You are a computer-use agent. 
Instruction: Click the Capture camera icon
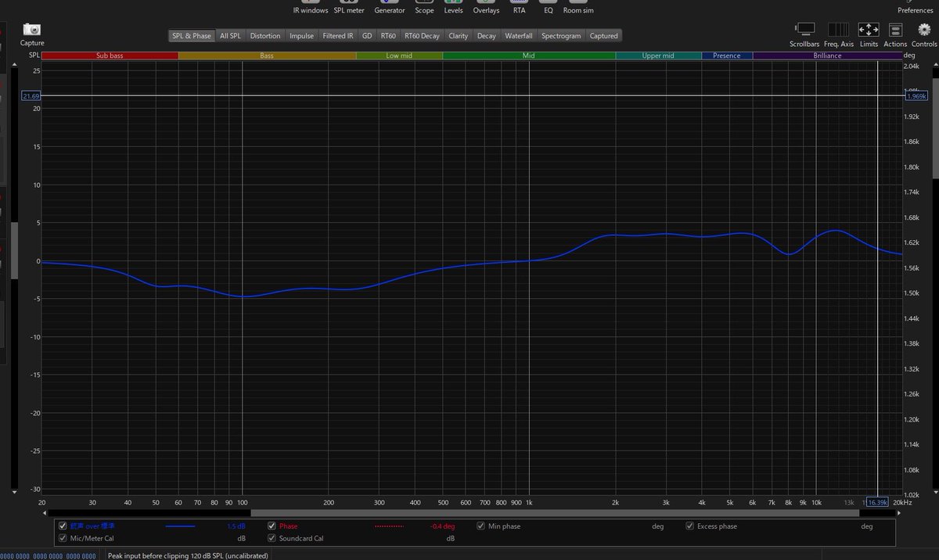pos(32,30)
